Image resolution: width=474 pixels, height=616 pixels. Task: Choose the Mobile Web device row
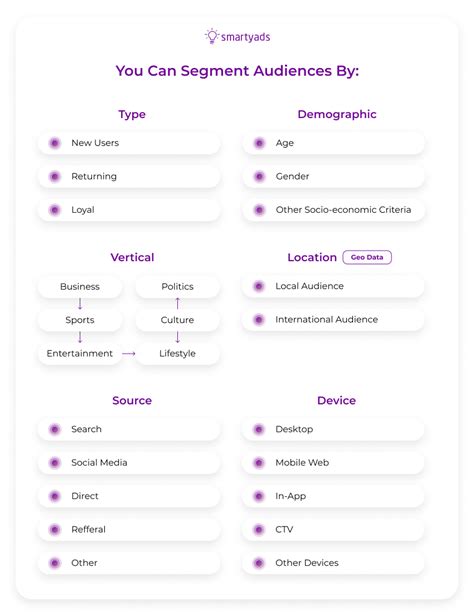(x=333, y=462)
